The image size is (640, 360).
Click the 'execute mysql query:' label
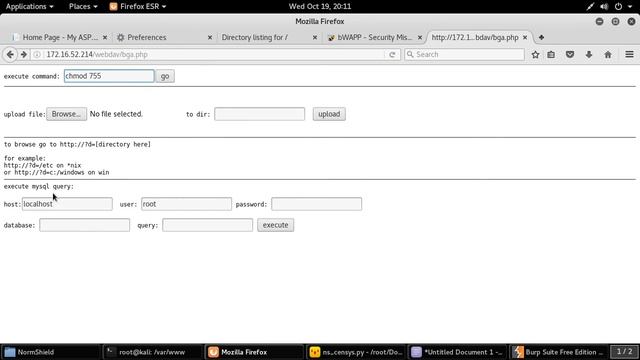(39, 186)
